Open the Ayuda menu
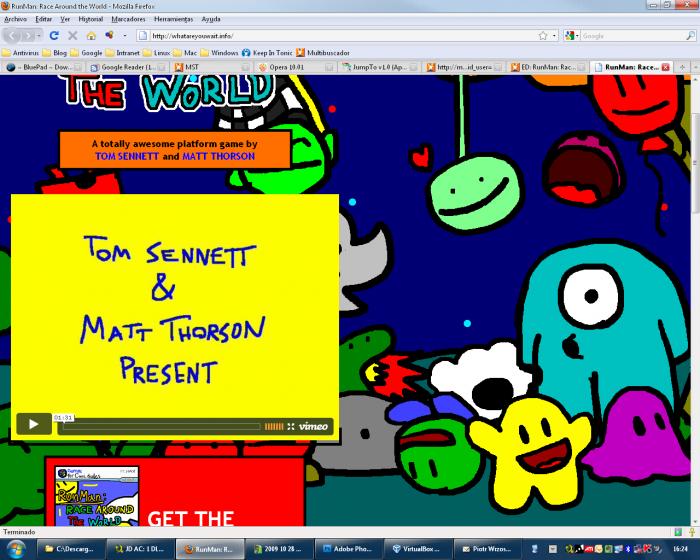 coord(211,19)
